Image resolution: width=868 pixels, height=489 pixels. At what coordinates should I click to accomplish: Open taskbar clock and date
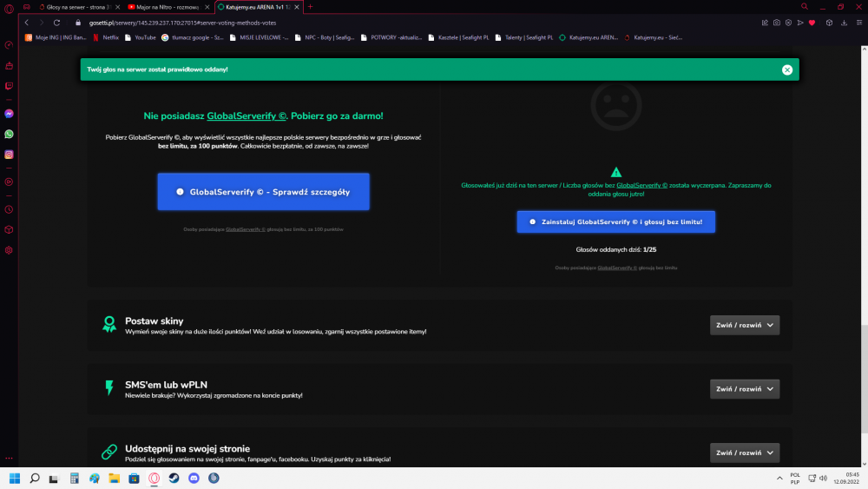click(846, 479)
